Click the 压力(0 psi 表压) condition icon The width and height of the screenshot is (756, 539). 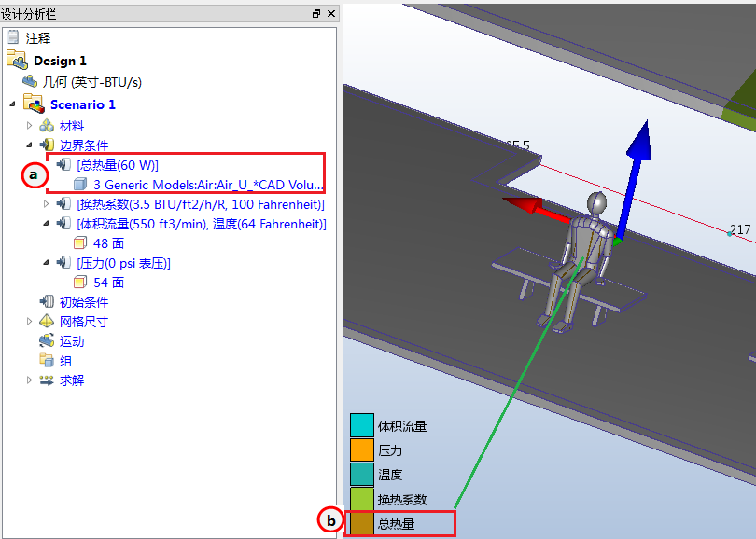pos(63,263)
